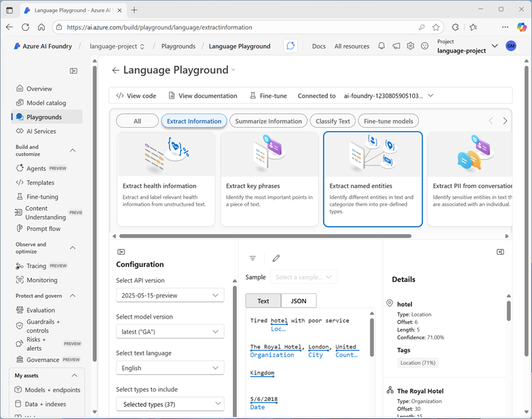Click the edit pencil icon above sample
Image resolution: width=532 pixels, height=419 pixels.
pyautogui.click(x=276, y=258)
